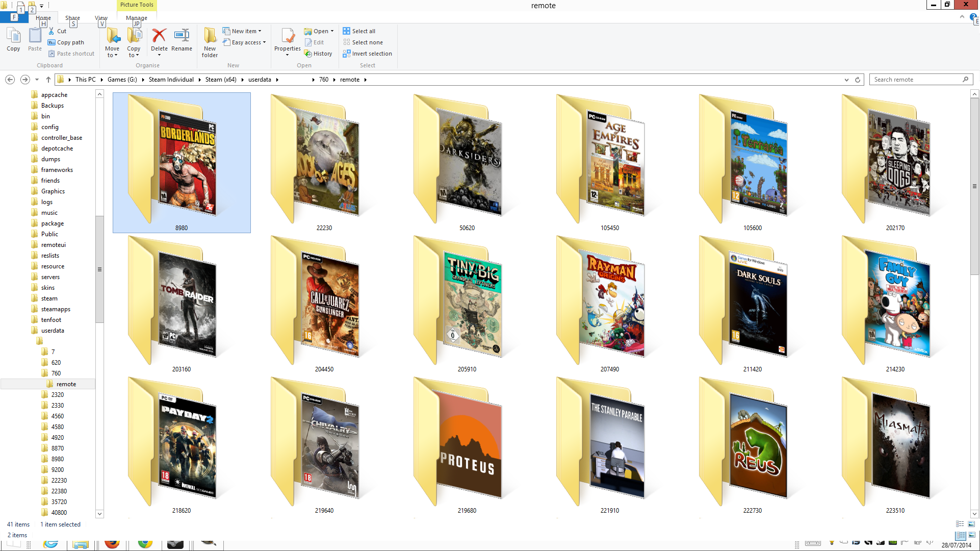Open the New item dropdown
The width and height of the screenshot is (980, 551).
pos(242,31)
